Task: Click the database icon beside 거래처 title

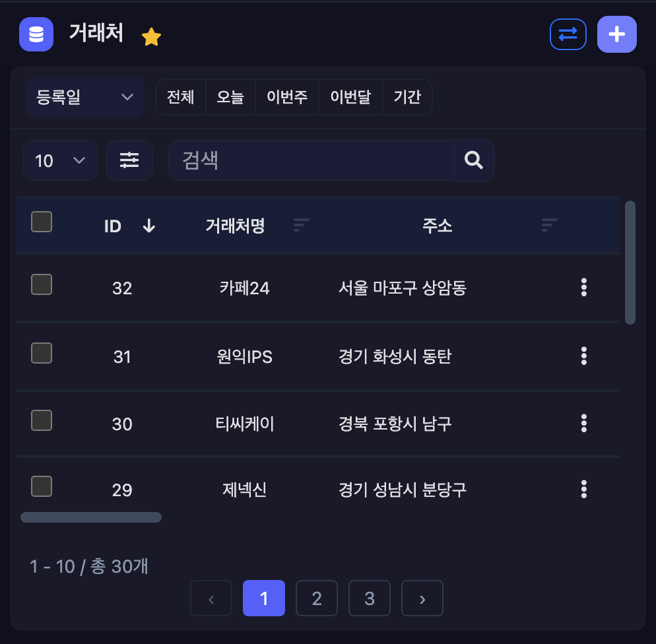Action: (36, 34)
